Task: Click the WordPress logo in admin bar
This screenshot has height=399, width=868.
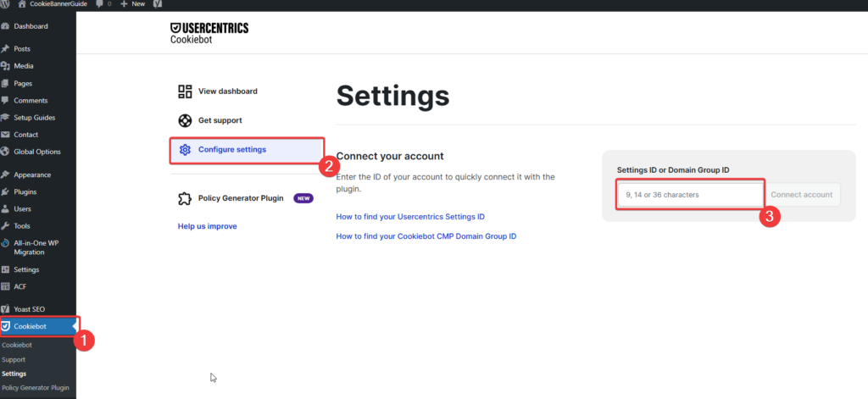Action: [4, 3]
